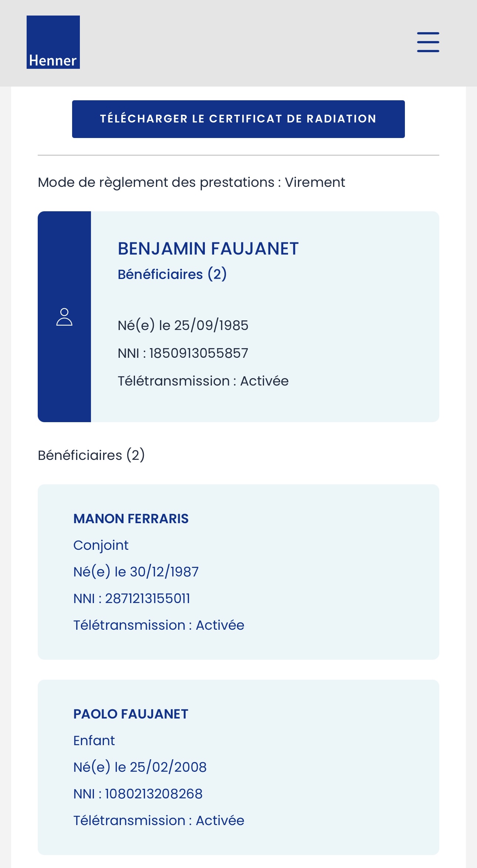Click Télécharger le certificat de radiation button
Image resolution: width=477 pixels, height=868 pixels.
click(238, 119)
